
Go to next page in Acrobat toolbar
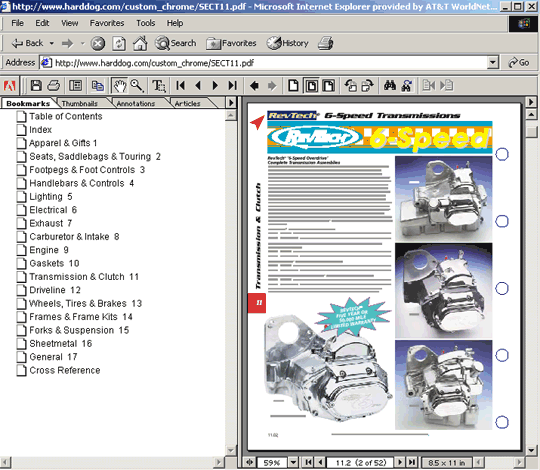point(215,85)
